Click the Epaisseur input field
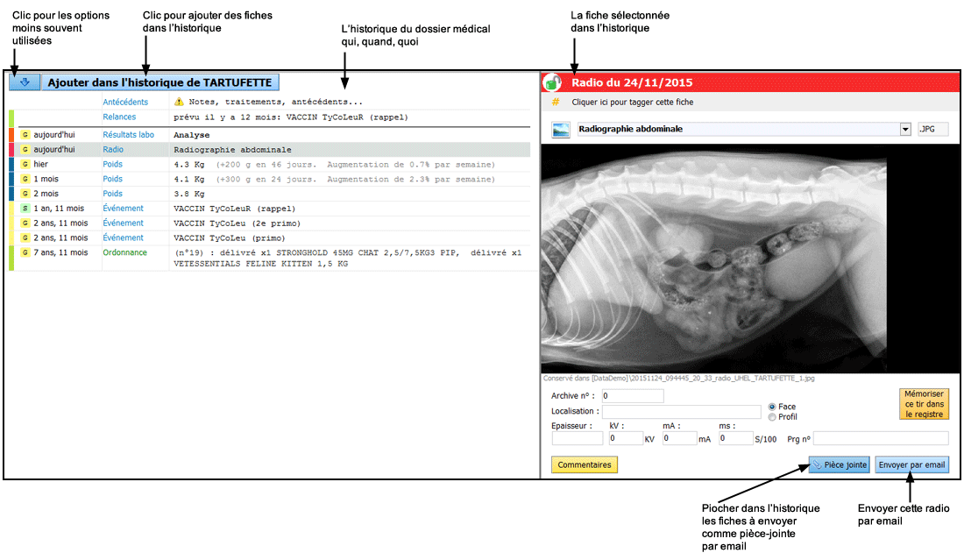 (578, 438)
